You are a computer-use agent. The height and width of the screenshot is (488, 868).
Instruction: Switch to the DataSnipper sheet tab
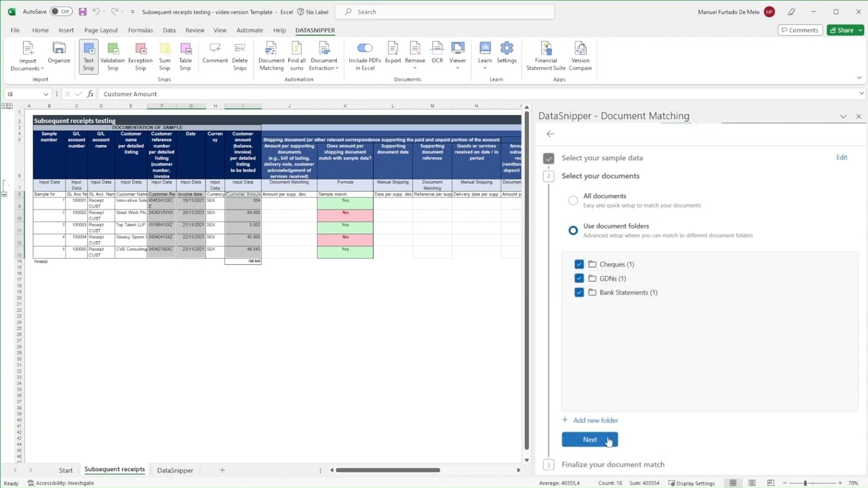(175, 470)
